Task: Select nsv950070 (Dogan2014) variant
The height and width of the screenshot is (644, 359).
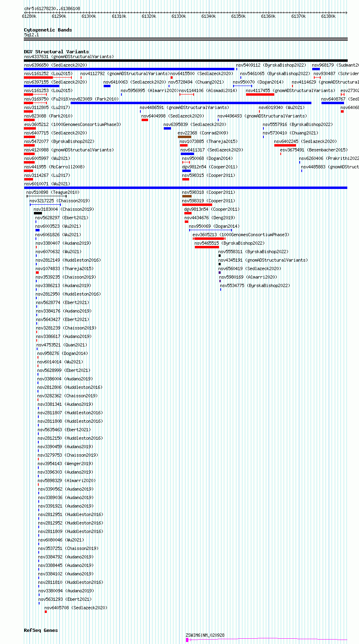Action: [x=258, y=82]
